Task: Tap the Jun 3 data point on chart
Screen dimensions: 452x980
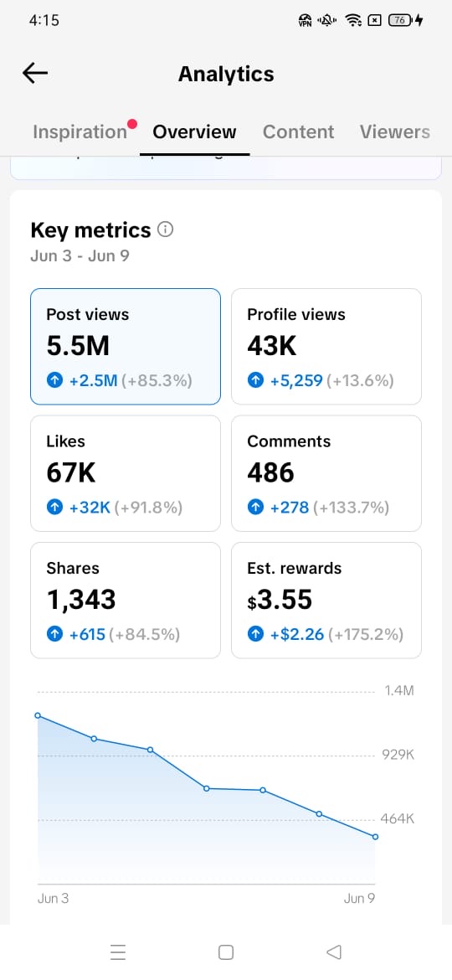Action: click(x=38, y=715)
